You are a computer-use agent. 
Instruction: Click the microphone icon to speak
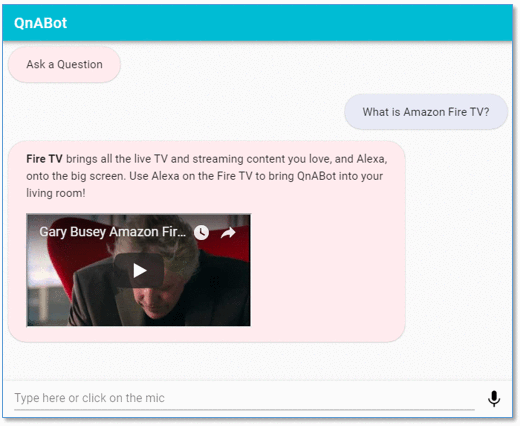494,398
